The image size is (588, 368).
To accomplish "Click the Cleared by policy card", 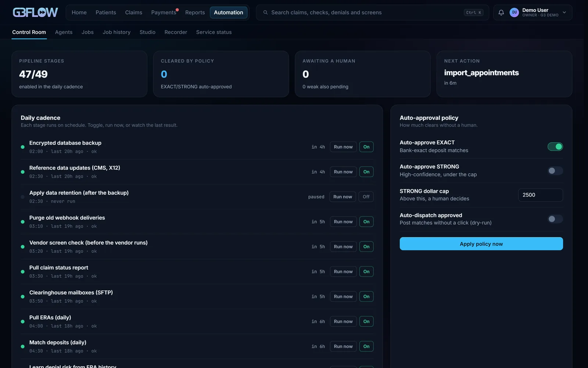I will [221, 74].
